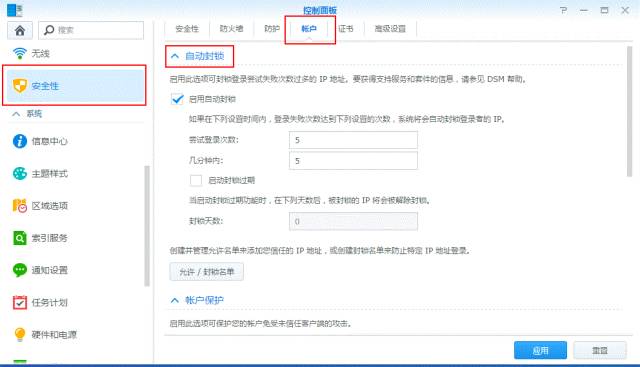640x367 pixels.
Task: Enable the 启动封锁过期 checkbox
Action: click(x=196, y=180)
